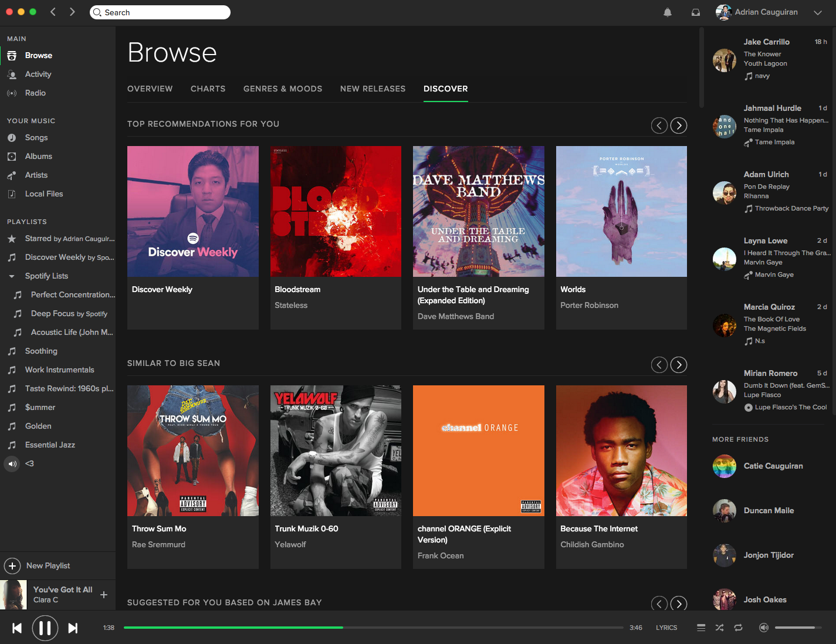The image size is (836, 644).
Task: Open Jake Carrillo's friend profile
Action: coord(766,42)
